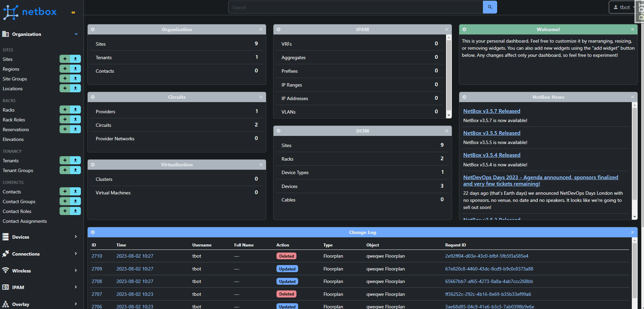Click IPAM widget scrollbar down arrow
644x309 pixels.
[x=449, y=115]
